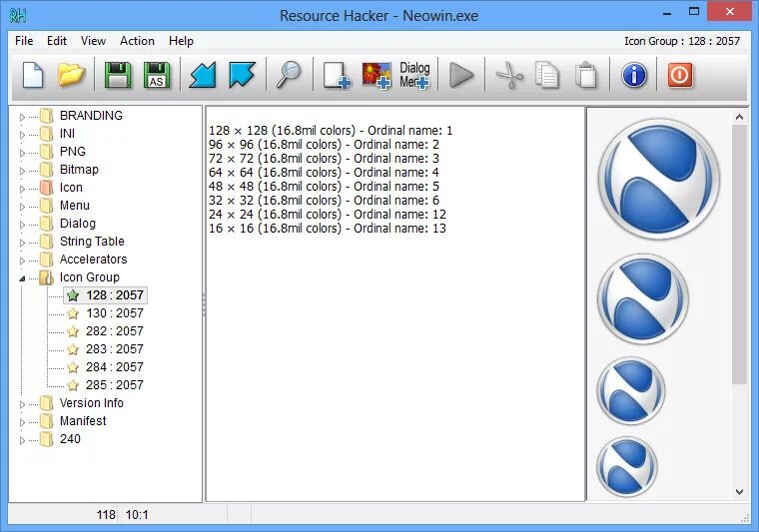Click the star icon for 282 : 2057

click(x=73, y=331)
